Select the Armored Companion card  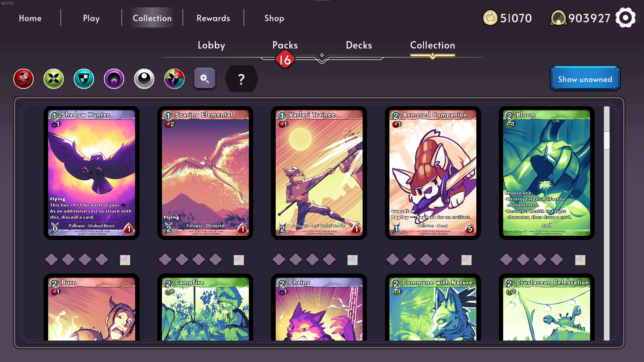433,173
